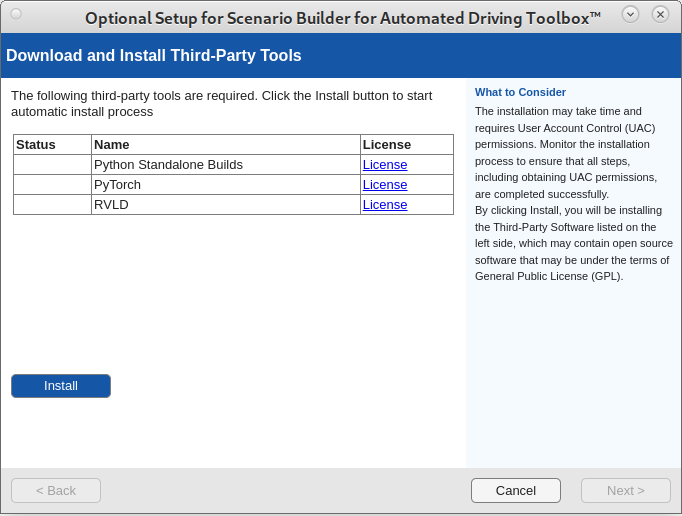Open the PyTorch License link
The image size is (682, 516).
[385, 185]
